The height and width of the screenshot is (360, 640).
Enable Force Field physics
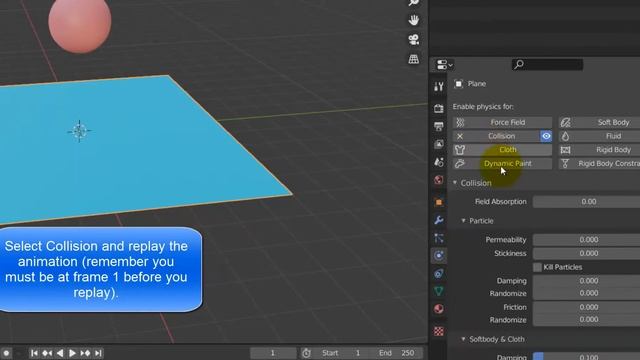(502, 122)
